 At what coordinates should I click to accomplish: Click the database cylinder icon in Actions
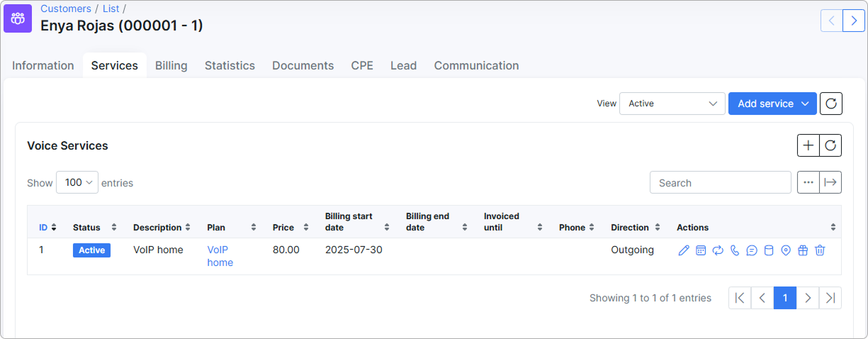(x=768, y=250)
